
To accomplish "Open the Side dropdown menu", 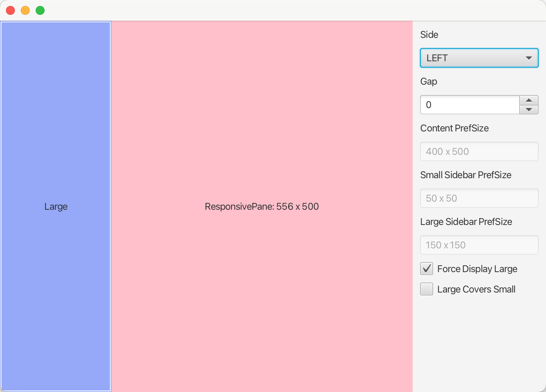I will [x=479, y=58].
